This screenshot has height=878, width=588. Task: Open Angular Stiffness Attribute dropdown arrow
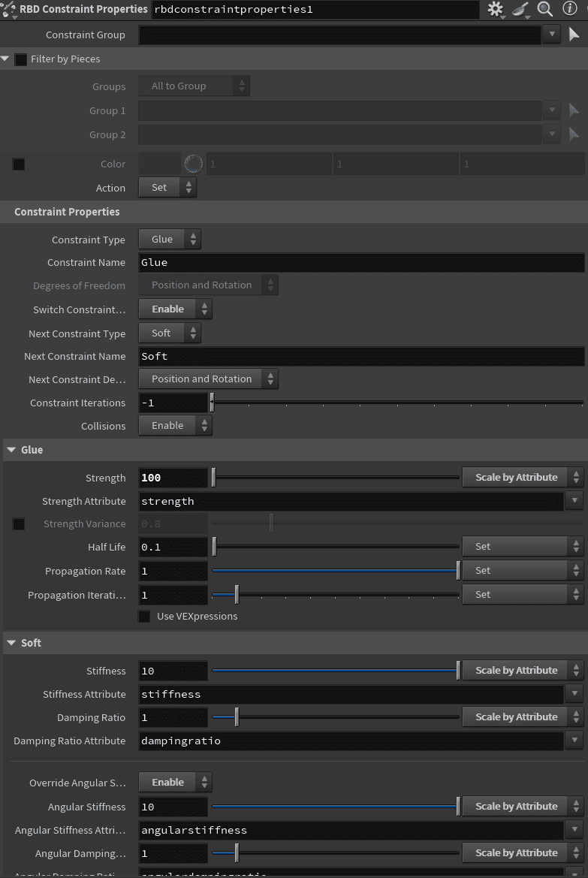[574, 829]
